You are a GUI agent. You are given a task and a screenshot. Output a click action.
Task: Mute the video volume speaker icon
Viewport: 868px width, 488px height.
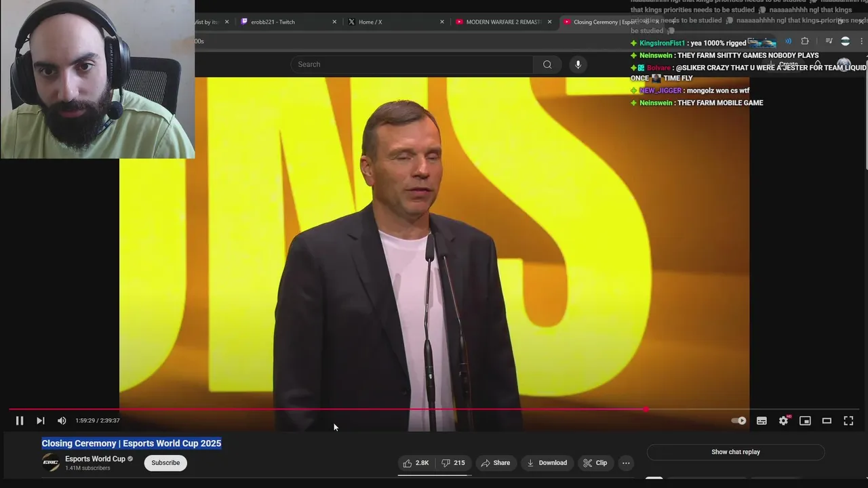pos(62,421)
